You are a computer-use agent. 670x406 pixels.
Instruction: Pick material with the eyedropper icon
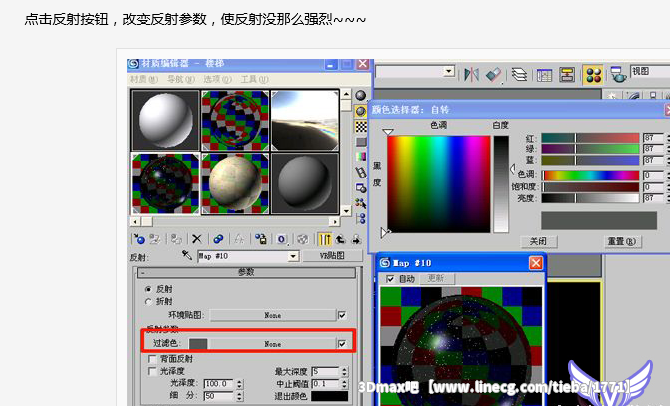click(x=187, y=255)
